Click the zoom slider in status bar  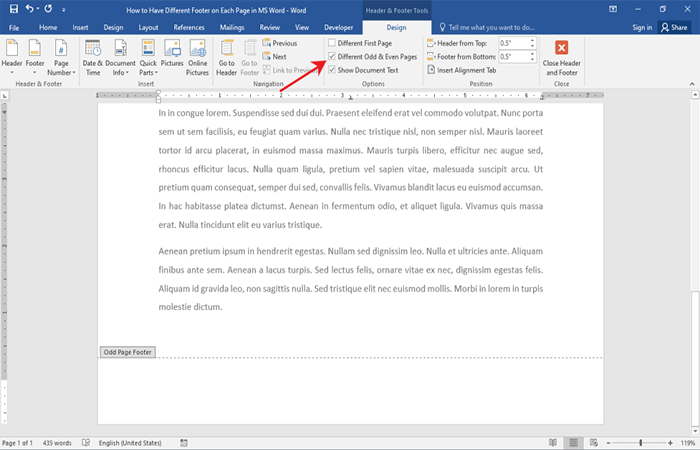coord(640,442)
